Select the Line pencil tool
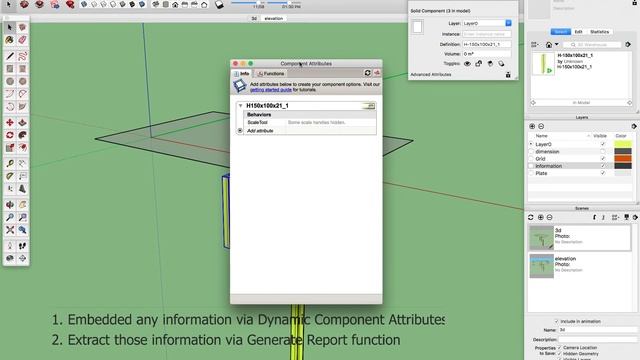Viewport: 640px width, 360px height. 10,56
